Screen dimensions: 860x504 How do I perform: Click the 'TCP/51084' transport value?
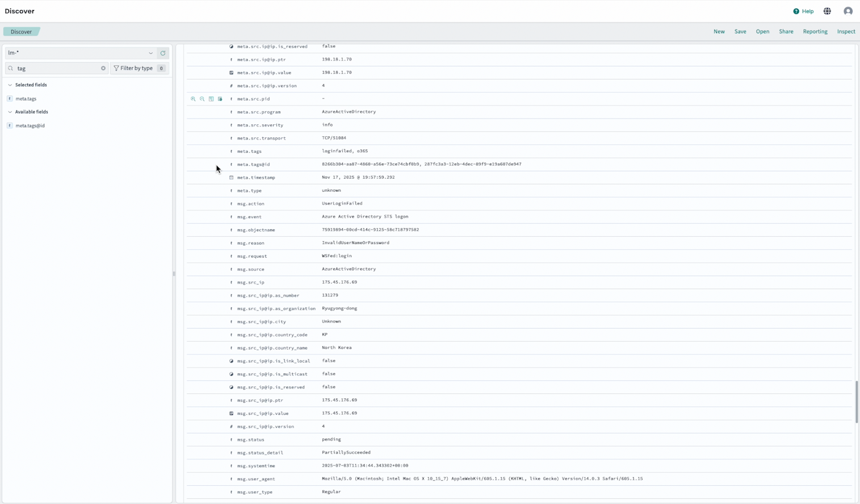(334, 138)
